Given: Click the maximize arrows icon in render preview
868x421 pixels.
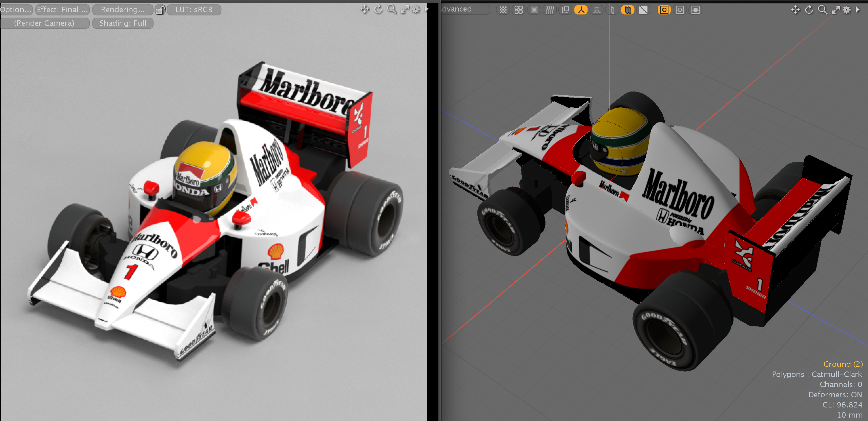Looking at the screenshot, I should coord(405,9).
